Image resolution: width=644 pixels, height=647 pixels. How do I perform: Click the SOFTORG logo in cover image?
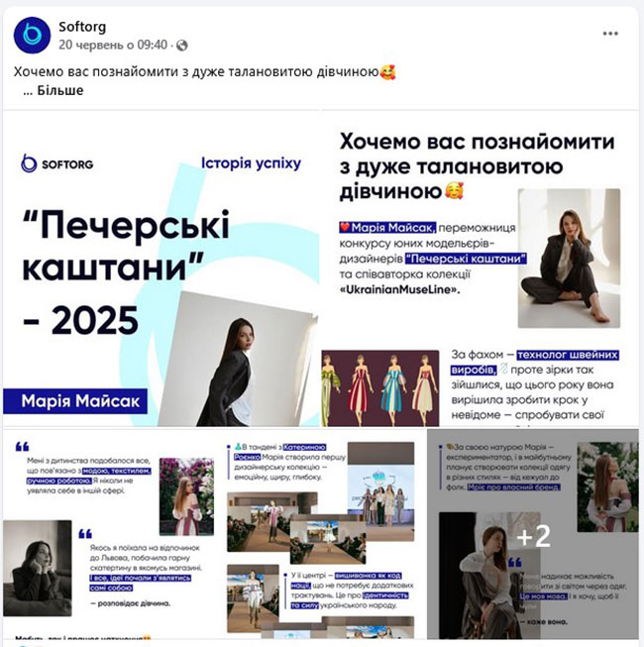(x=57, y=163)
